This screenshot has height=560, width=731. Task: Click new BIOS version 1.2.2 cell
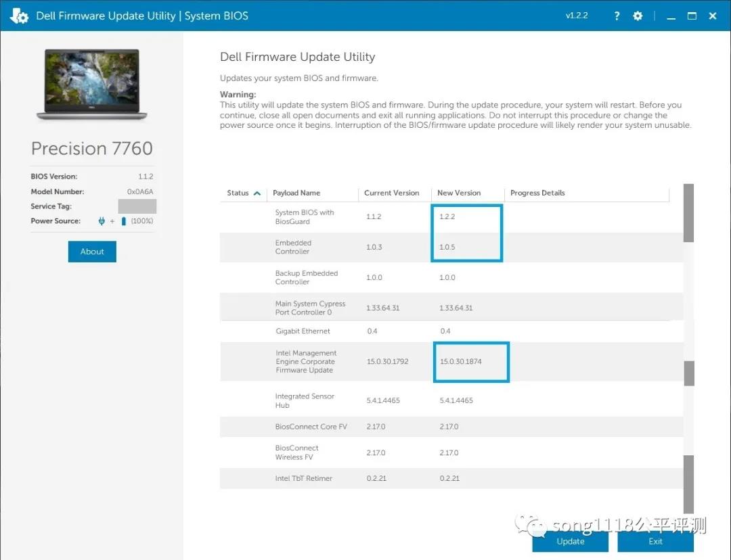click(447, 216)
